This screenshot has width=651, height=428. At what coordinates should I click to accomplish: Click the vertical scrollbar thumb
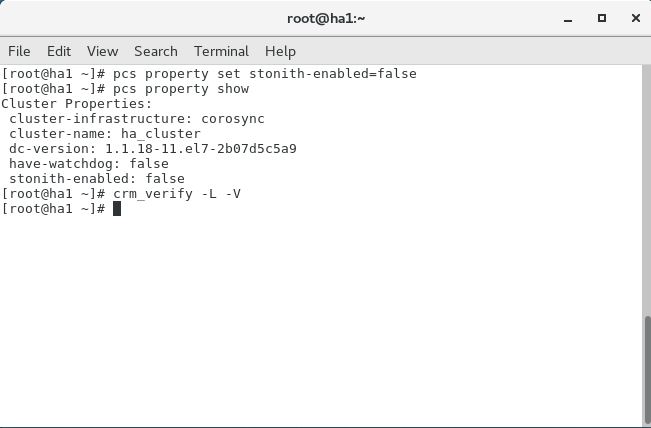(x=647, y=369)
